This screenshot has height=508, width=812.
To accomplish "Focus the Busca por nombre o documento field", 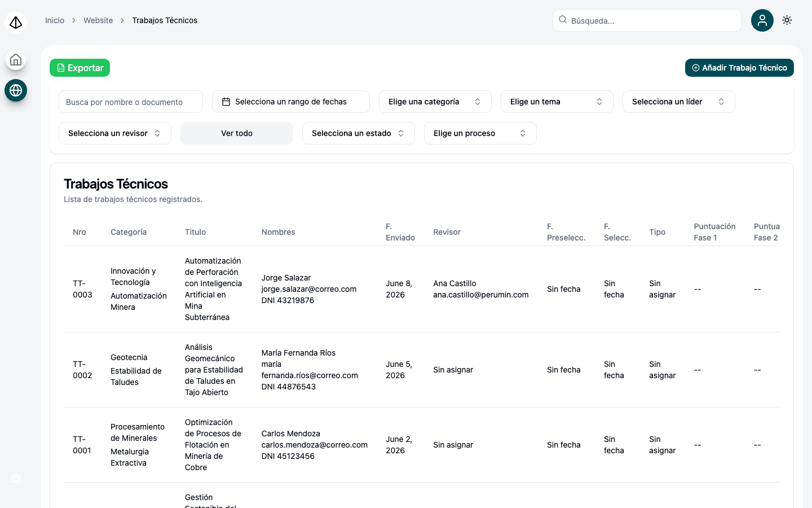I will [x=131, y=102].
